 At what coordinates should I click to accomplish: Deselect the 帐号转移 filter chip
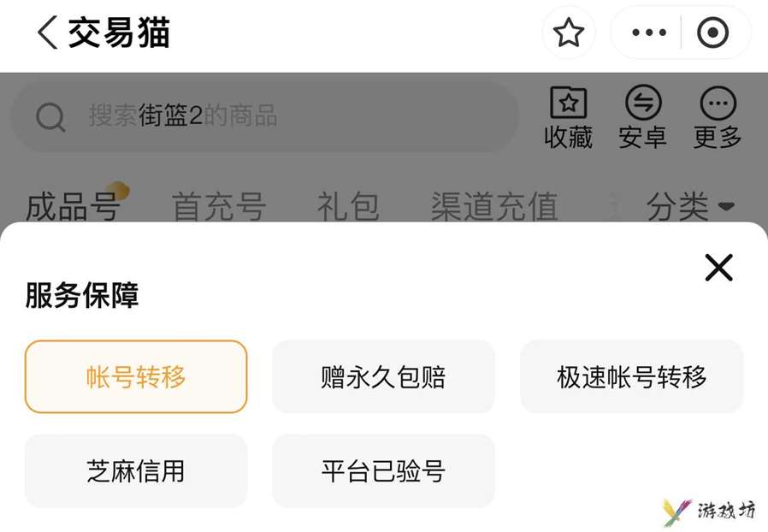(x=136, y=376)
